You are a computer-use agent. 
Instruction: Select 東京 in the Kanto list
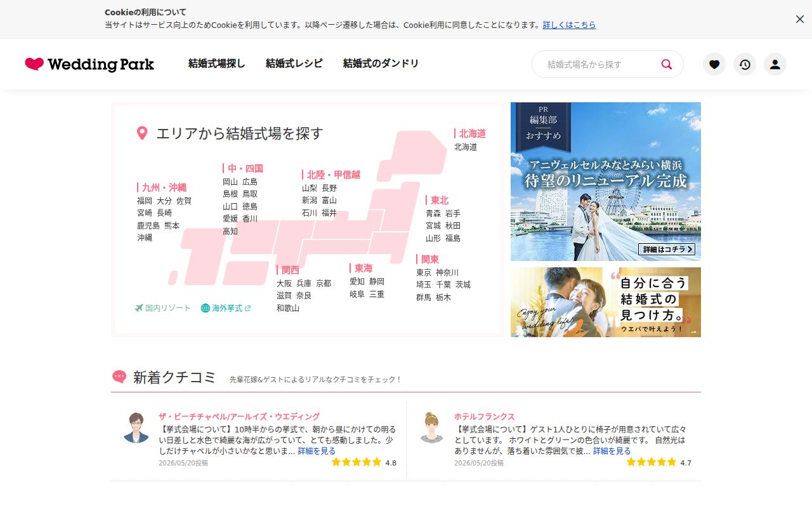424,272
